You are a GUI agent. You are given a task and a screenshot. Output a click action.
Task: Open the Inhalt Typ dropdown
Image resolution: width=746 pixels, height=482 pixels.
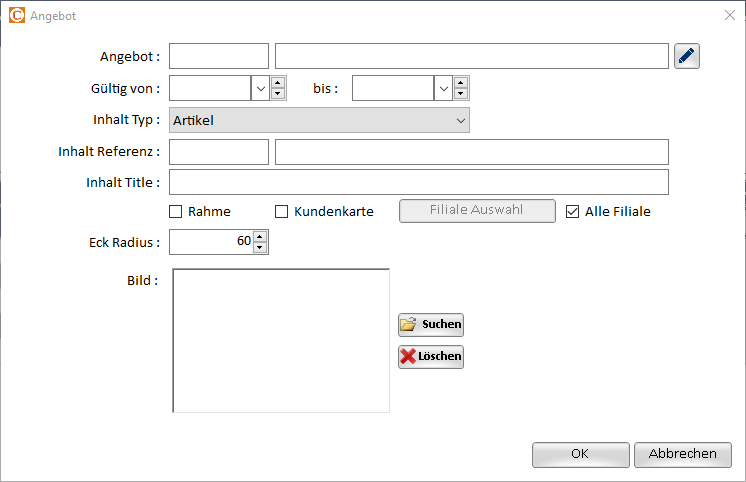coord(460,121)
